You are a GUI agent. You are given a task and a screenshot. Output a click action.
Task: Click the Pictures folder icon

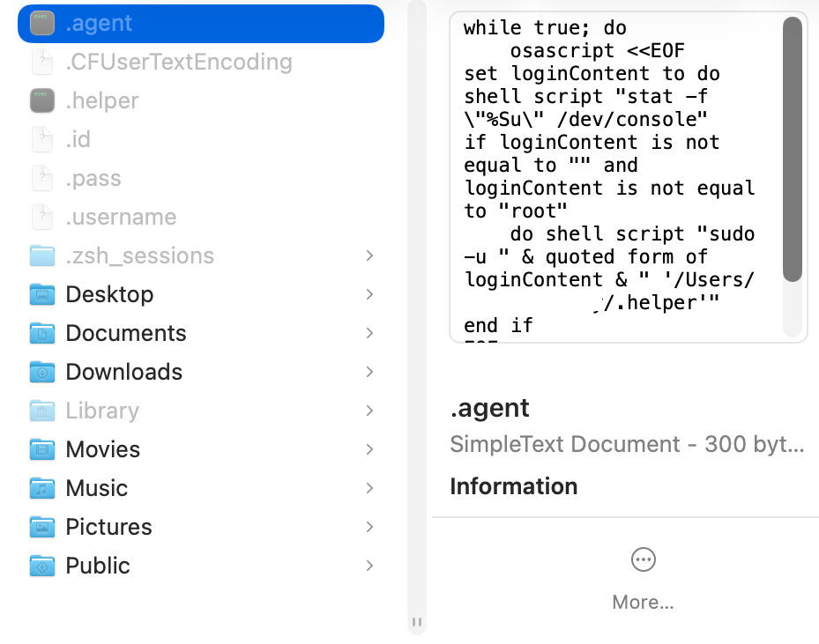pyautogui.click(x=42, y=527)
